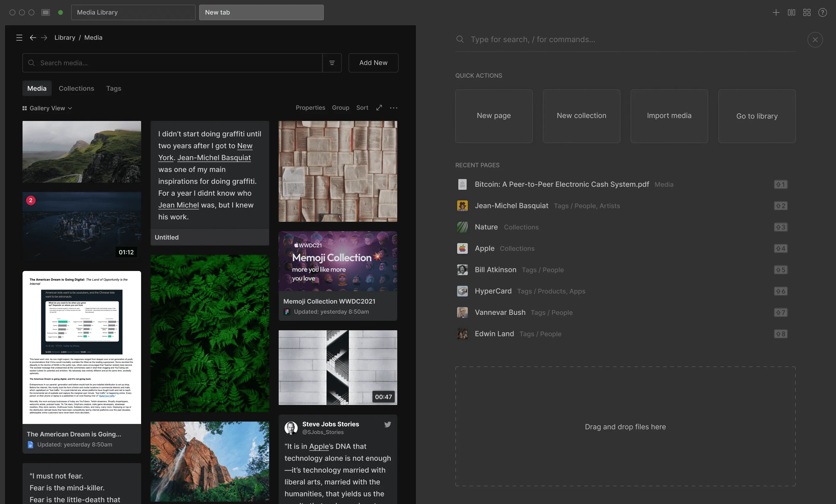Open Vannevar Bush recent page

[622, 312]
